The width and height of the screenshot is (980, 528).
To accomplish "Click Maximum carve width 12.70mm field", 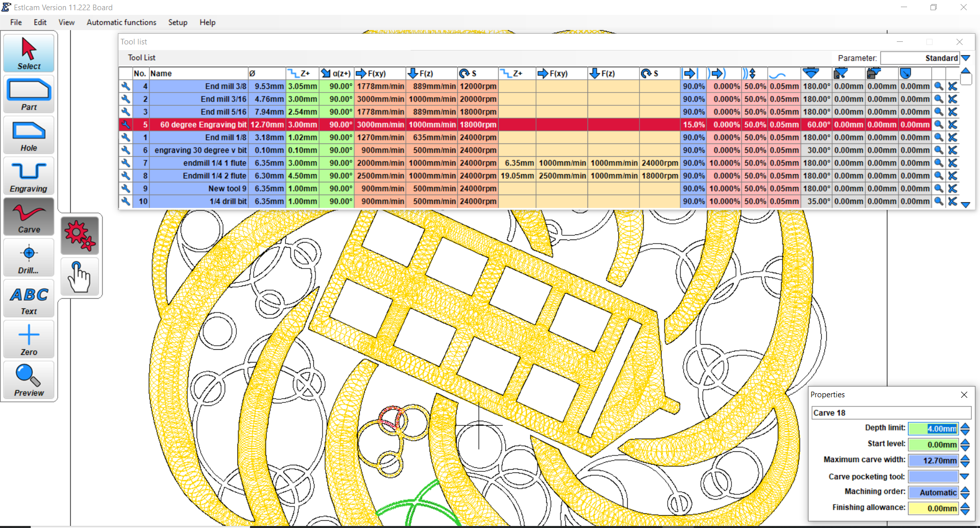I will 933,461.
